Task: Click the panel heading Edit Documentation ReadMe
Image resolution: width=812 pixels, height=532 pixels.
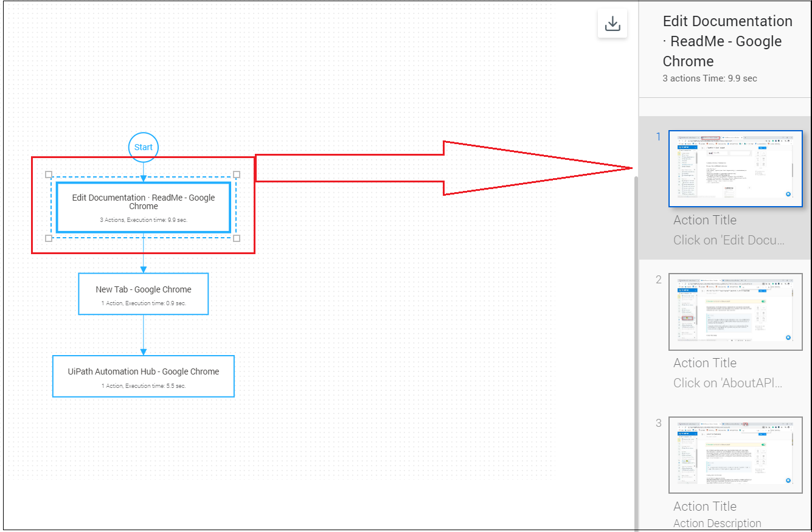Action: point(727,41)
